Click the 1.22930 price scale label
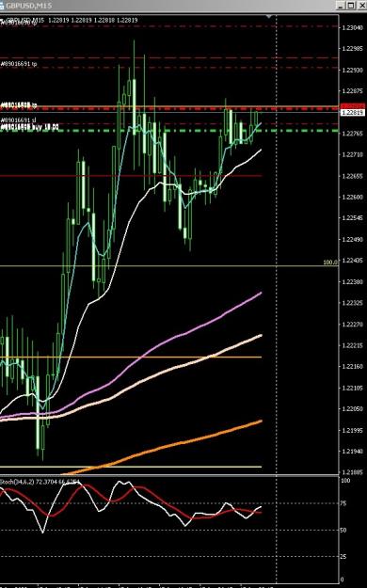Image resolution: width=367 pixels, height=588 pixels. pyautogui.click(x=352, y=70)
